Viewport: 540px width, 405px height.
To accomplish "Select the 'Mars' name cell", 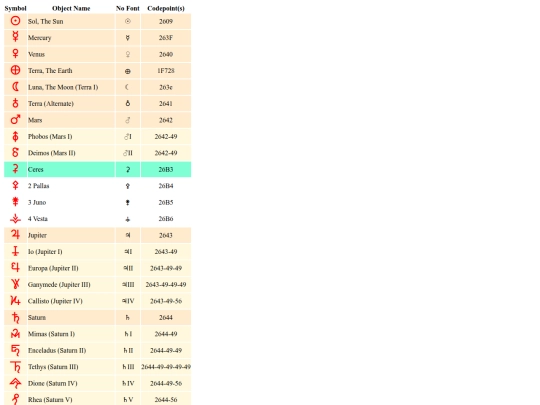I will click(71, 120).
